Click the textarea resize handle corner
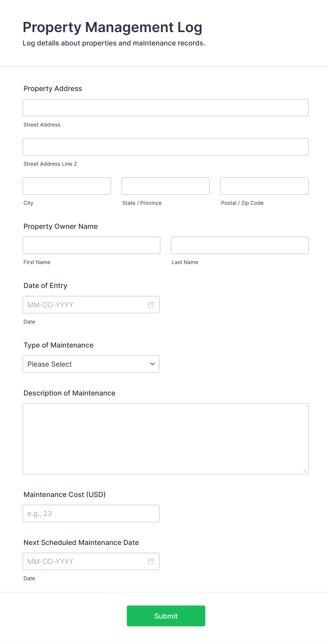Screen dimensions: 328x644 tap(305, 470)
